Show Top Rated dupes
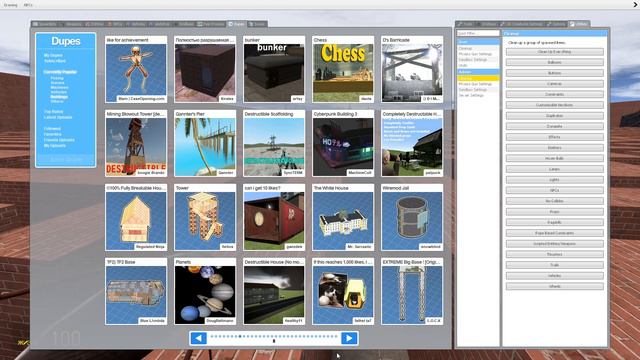This screenshot has width=640, height=360. point(53,111)
